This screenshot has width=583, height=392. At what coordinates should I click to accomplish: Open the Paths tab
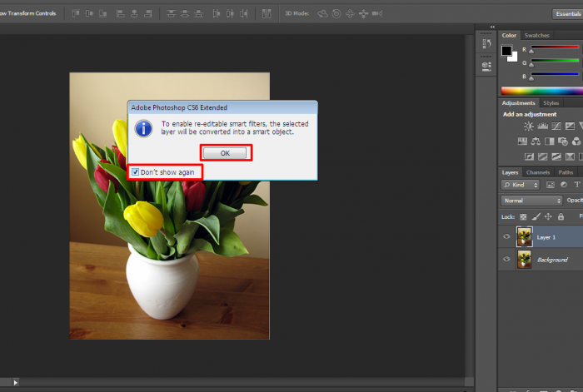click(566, 172)
